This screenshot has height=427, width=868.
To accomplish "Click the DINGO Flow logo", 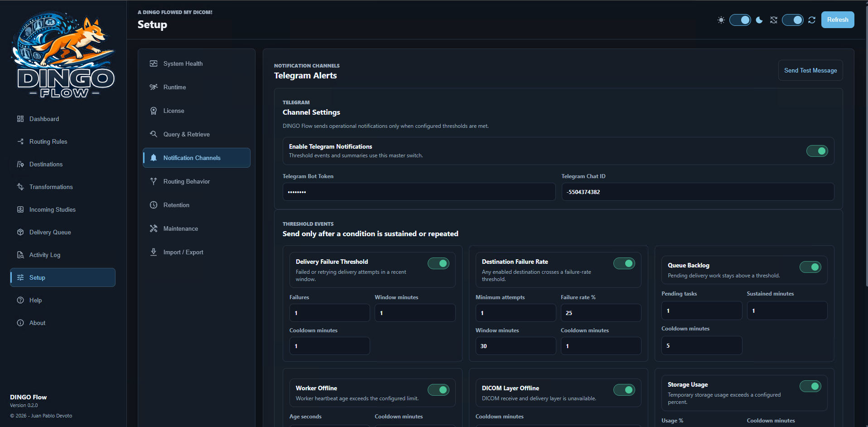I will (63, 55).
